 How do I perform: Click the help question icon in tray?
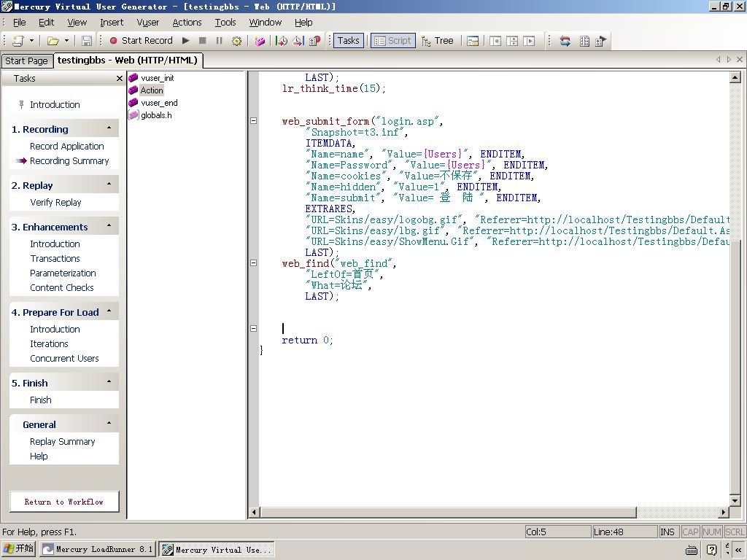712,550
